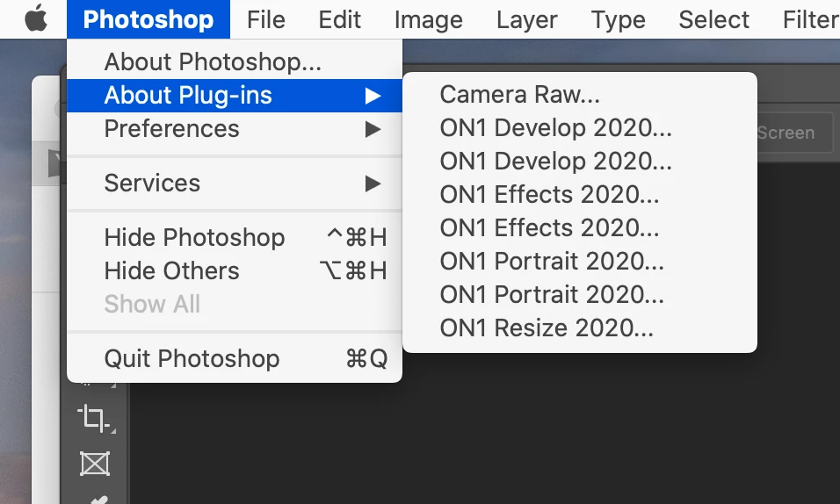The image size is (840, 504).
Task: Expand the Services submenu
Action: tap(235, 184)
